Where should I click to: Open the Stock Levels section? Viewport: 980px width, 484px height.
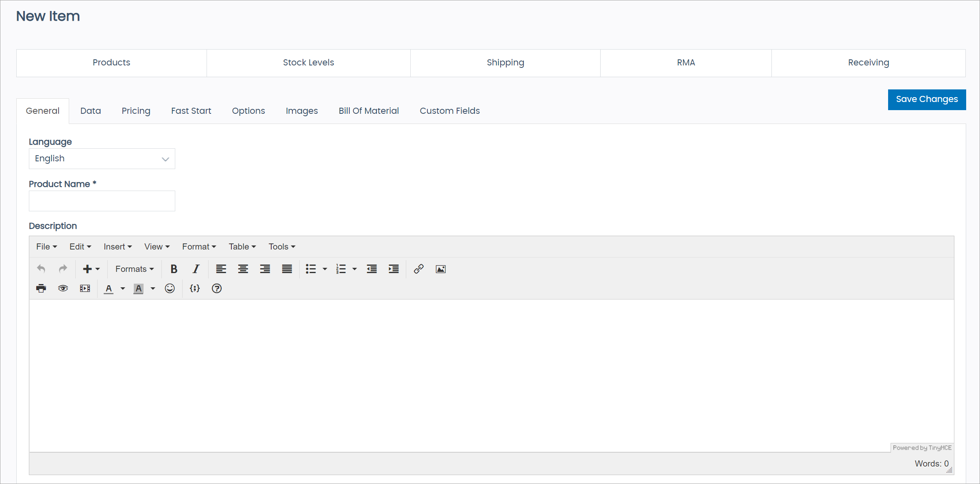coord(308,63)
